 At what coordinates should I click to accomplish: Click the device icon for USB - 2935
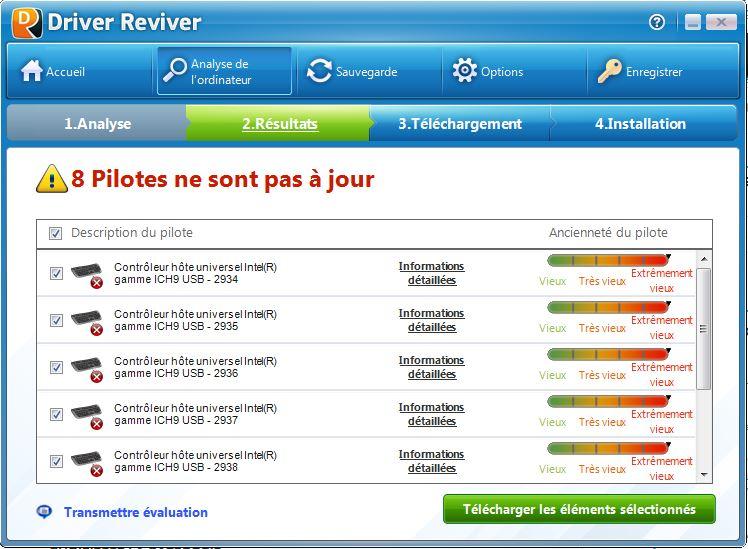tap(87, 322)
